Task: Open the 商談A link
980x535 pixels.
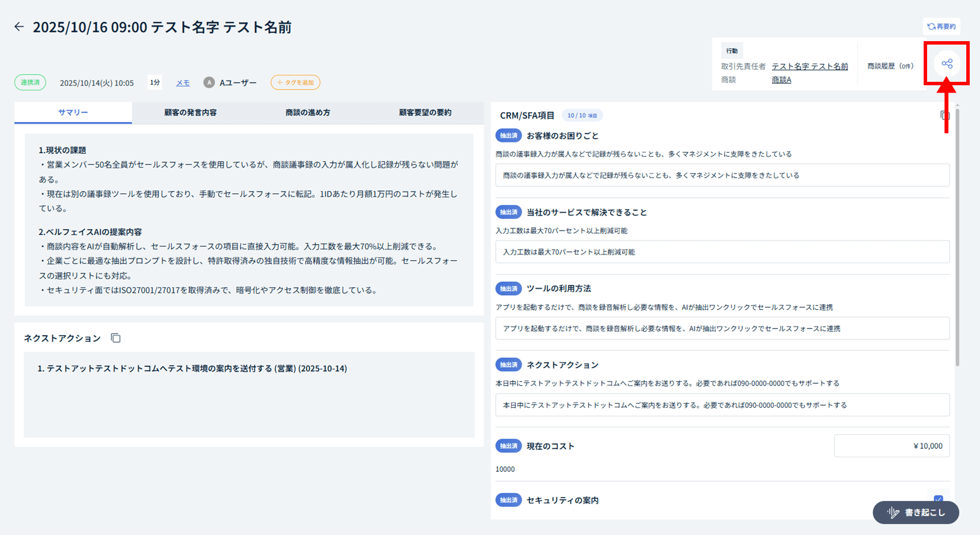Action: pos(781,80)
